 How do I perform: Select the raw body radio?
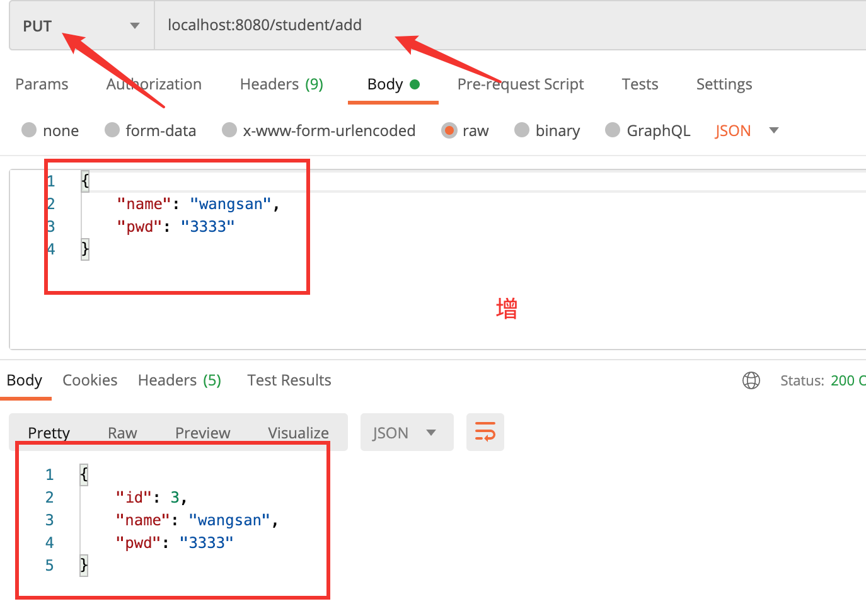click(x=449, y=130)
